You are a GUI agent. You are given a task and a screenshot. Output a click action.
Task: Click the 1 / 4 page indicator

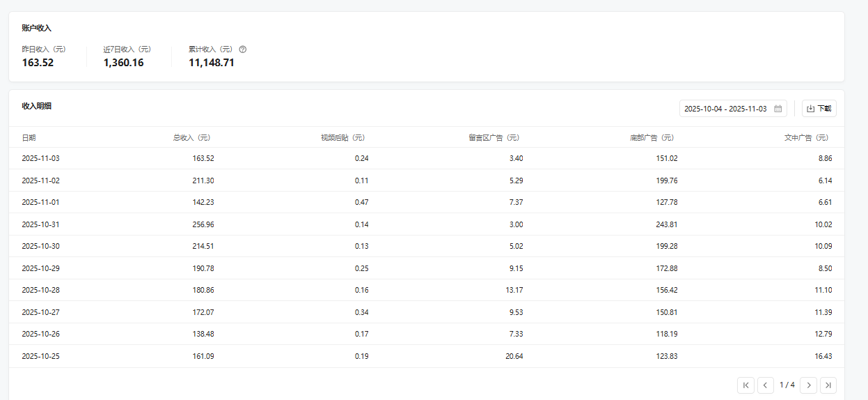787,385
